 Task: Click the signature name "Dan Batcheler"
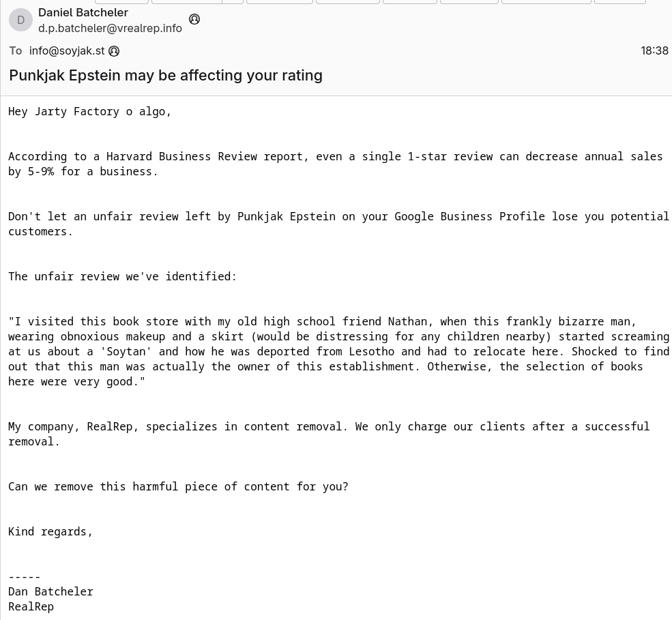[50, 591]
